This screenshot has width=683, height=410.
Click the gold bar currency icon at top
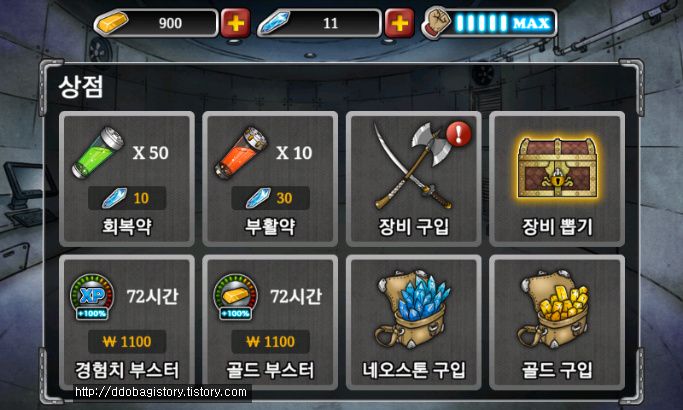[112, 23]
